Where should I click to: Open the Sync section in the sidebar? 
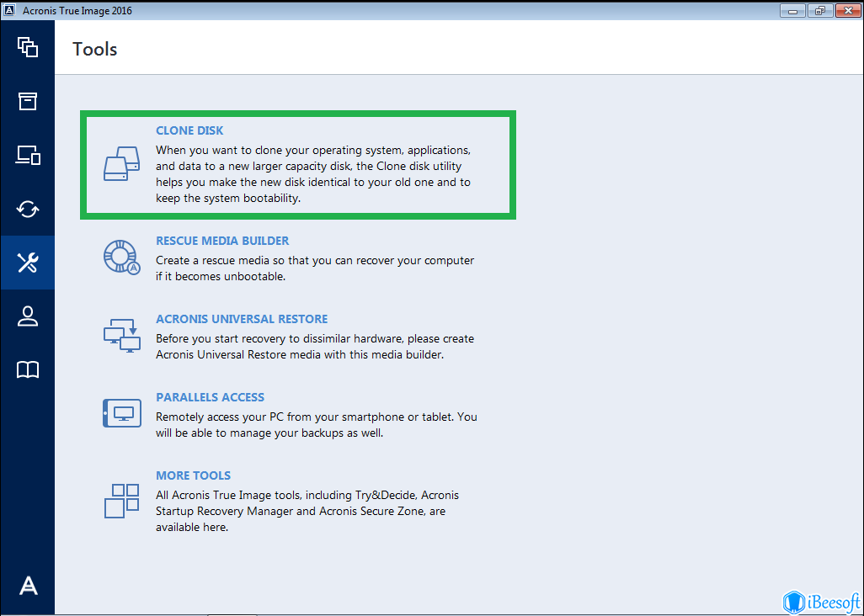[x=28, y=210]
